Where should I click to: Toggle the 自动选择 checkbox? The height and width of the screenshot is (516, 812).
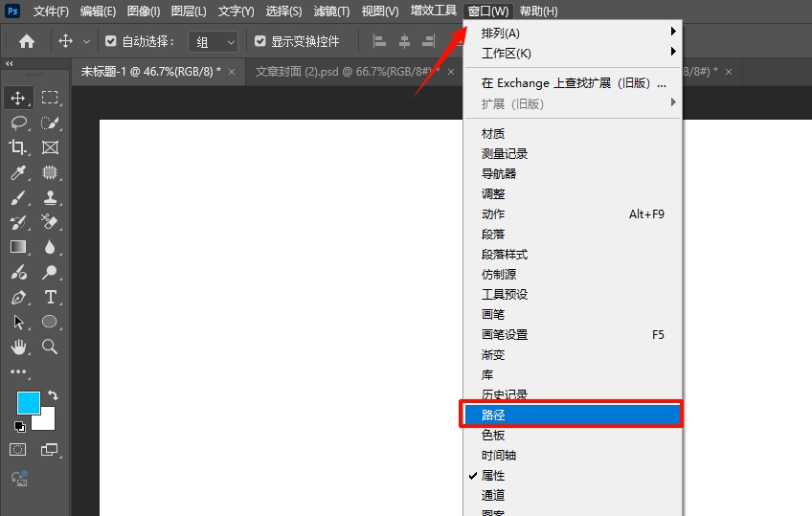click(x=111, y=41)
